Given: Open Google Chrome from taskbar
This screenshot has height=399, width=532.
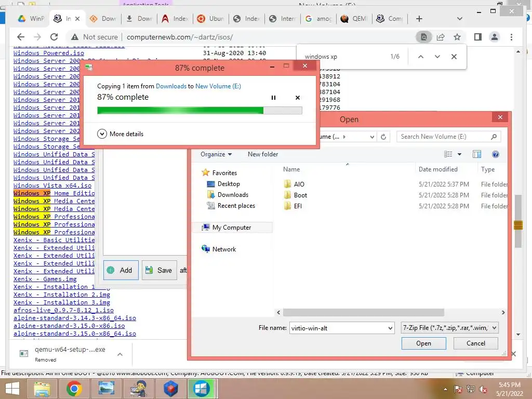Looking at the screenshot, I should click(x=74, y=389).
